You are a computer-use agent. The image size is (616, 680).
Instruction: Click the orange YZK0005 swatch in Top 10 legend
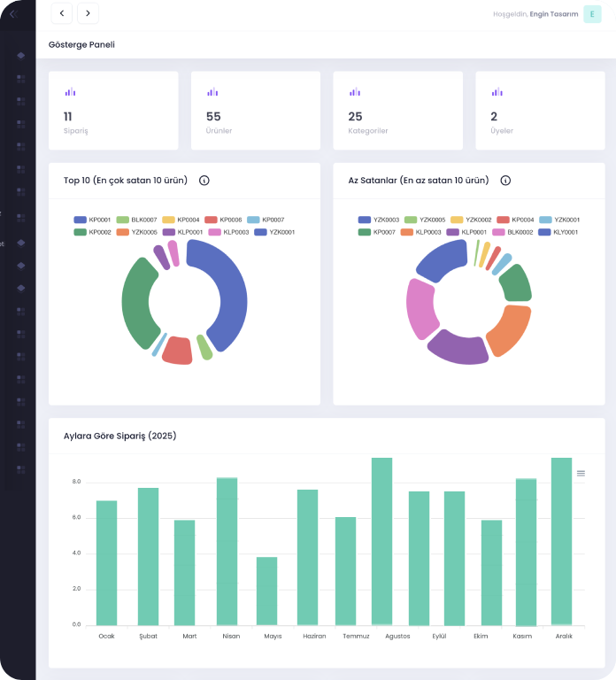(123, 233)
